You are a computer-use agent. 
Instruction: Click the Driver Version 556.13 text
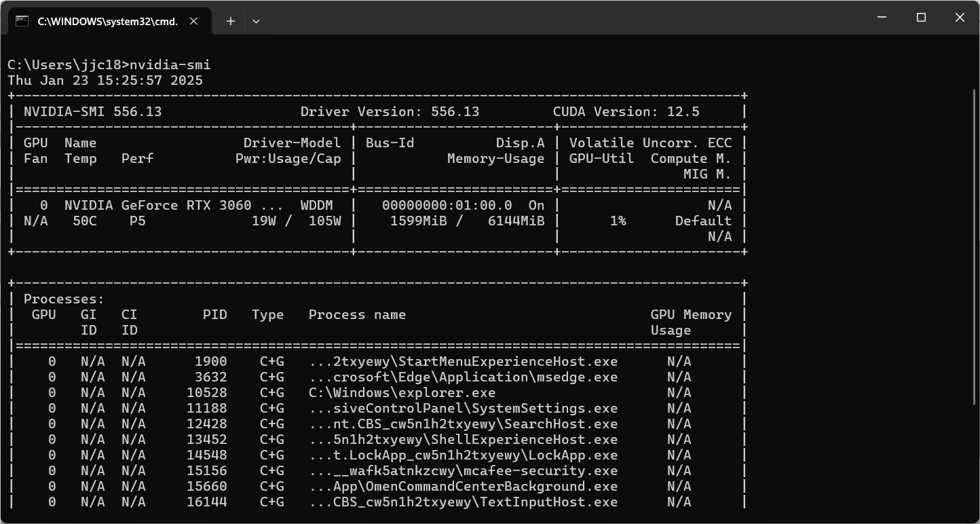[x=390, y=112]
